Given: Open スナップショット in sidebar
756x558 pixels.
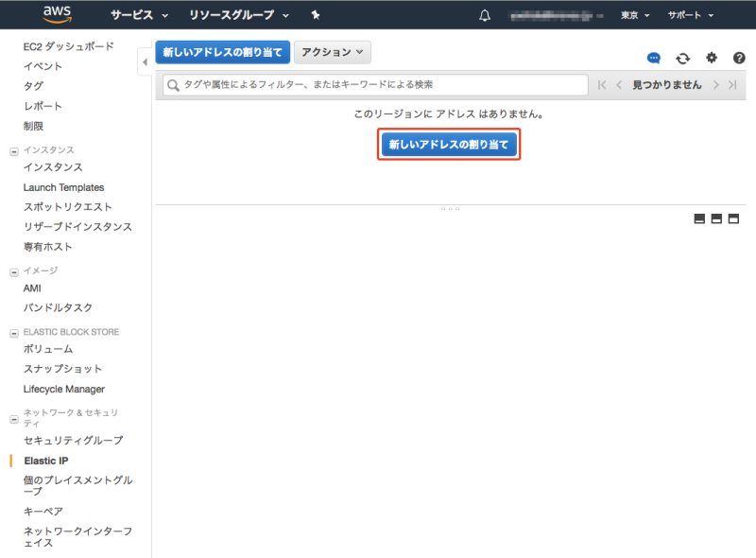Looking at the screenshot, I should 62,369.
